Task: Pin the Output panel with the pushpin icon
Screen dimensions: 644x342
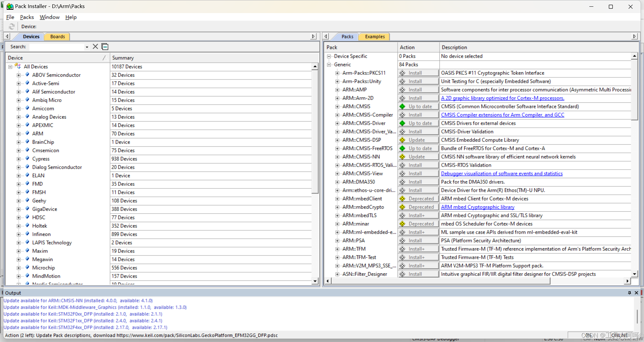Action: point(629,293)
